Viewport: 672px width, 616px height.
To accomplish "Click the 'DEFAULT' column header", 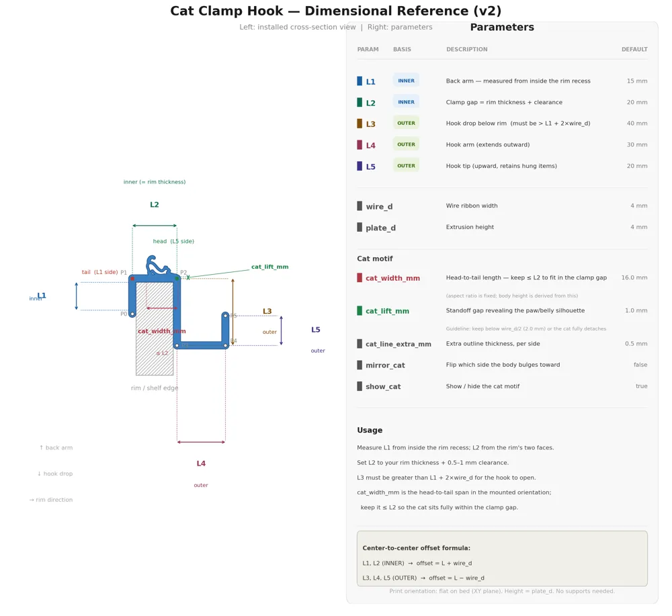I will point(634,49).
